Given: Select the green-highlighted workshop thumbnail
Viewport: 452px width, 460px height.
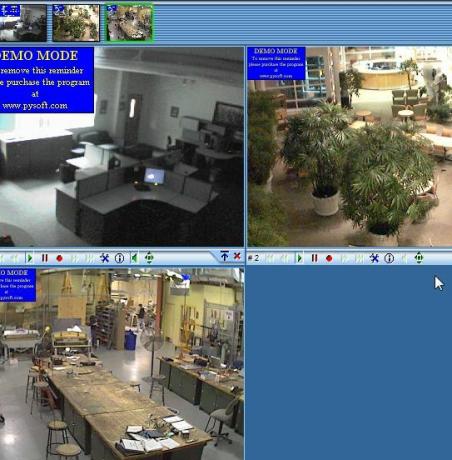Looking at the screenshot, I should click(129, 23).
